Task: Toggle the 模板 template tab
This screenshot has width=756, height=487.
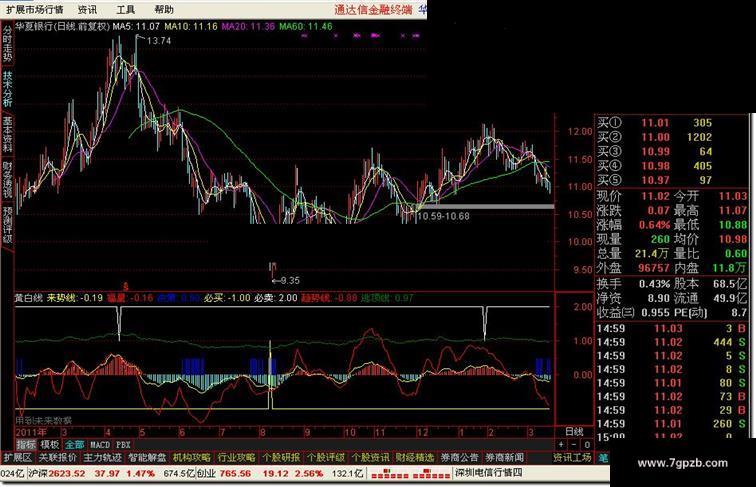Action: click(50, 445)
